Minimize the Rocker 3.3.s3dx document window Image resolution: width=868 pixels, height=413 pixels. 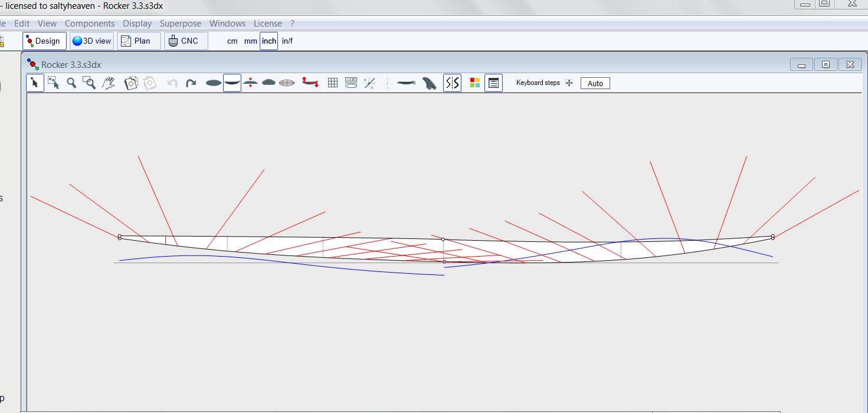pyautogui.click(x=801, y=64)
